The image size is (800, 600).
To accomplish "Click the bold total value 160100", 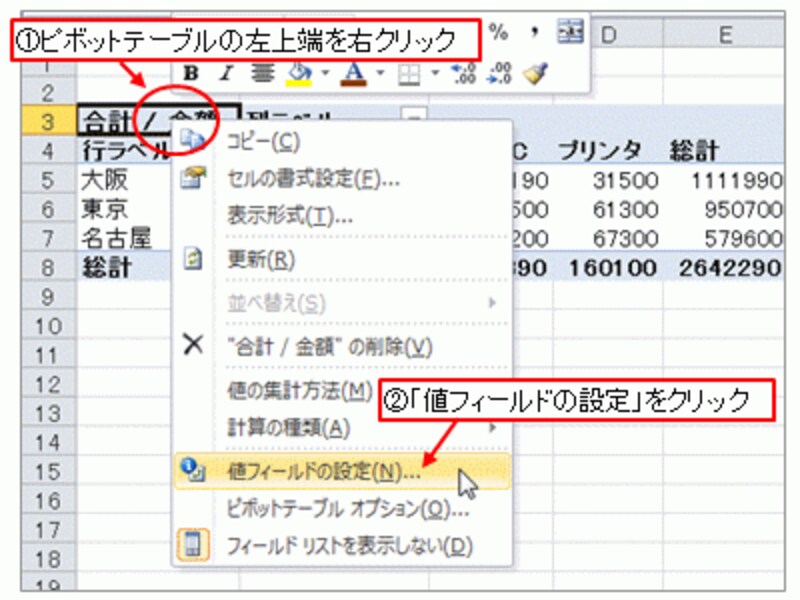I will click(x=612, y=267).
